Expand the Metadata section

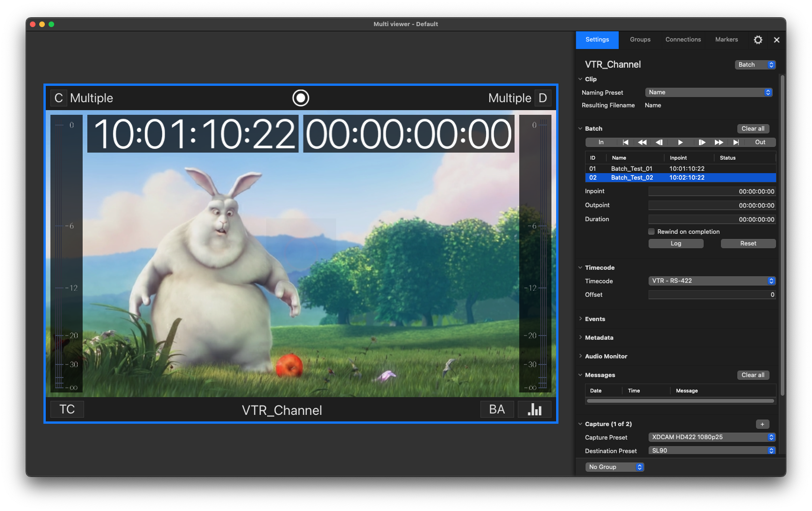point(580,338)
